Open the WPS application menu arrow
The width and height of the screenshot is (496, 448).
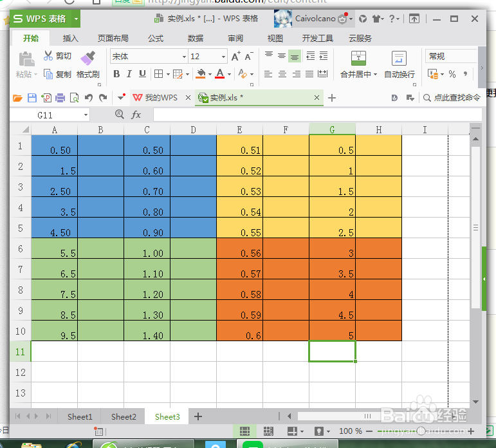76,19
